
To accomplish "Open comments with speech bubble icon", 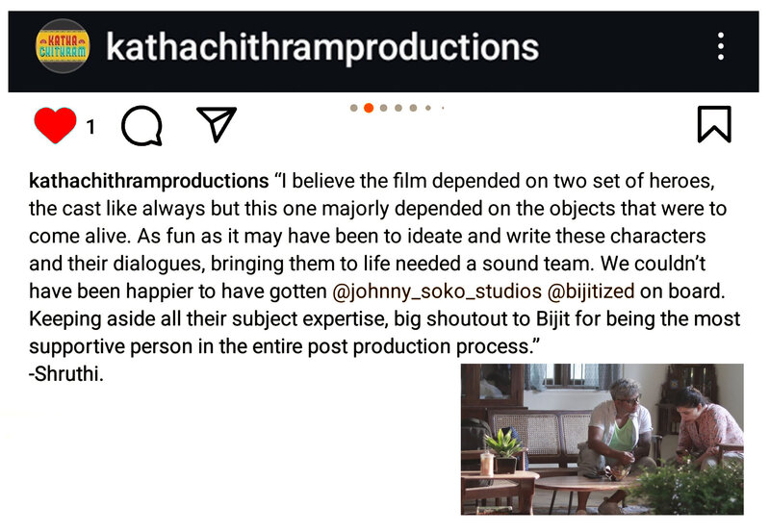I will click(x=141, y=126).
